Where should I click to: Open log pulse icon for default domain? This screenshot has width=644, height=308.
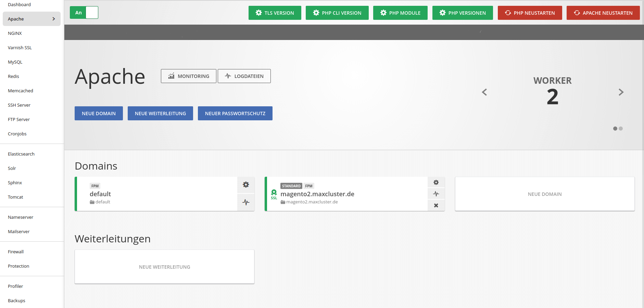click(246, 202)
